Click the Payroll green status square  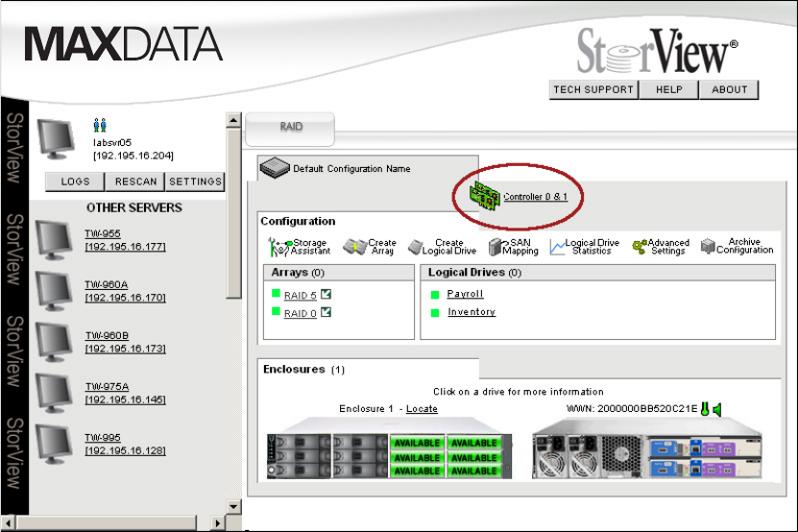point(435,295)
